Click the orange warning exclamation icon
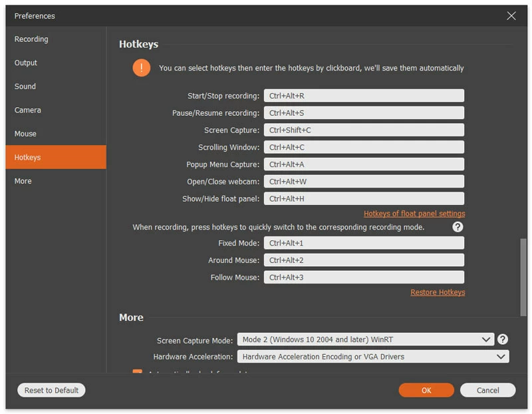This screenshot has width=532, height=414. [141, 67]
